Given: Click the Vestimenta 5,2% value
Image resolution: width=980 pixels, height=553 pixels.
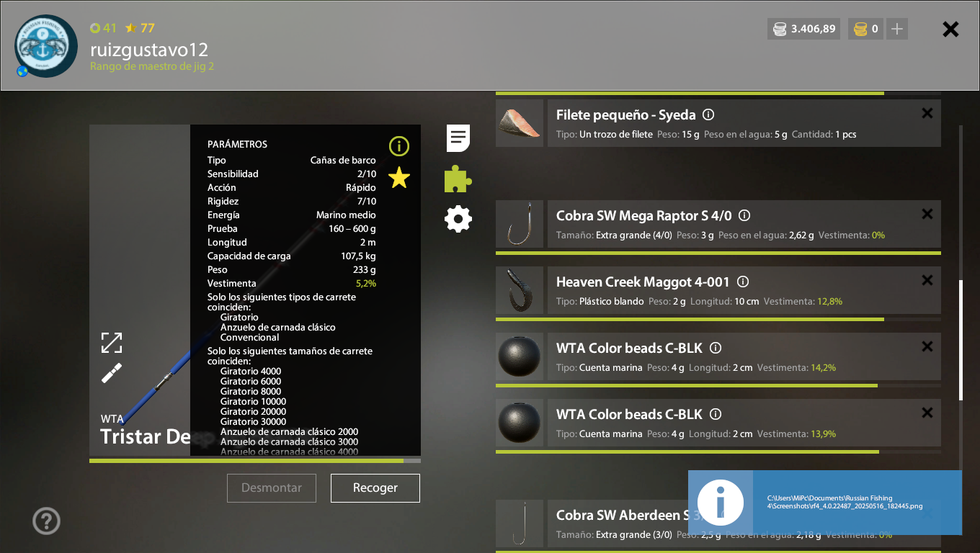Looking at the screenshot, I should (366, 283).
